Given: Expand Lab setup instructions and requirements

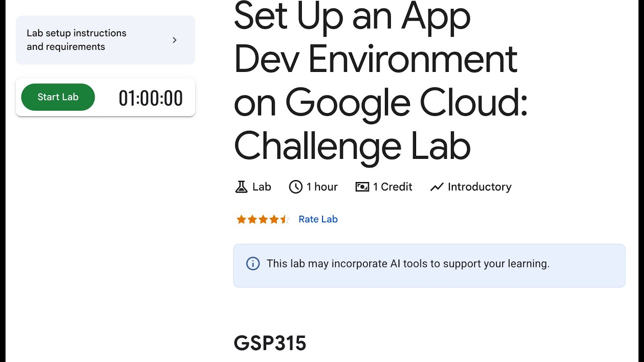Looking at the screenshot, I should (x=105, y=40).
